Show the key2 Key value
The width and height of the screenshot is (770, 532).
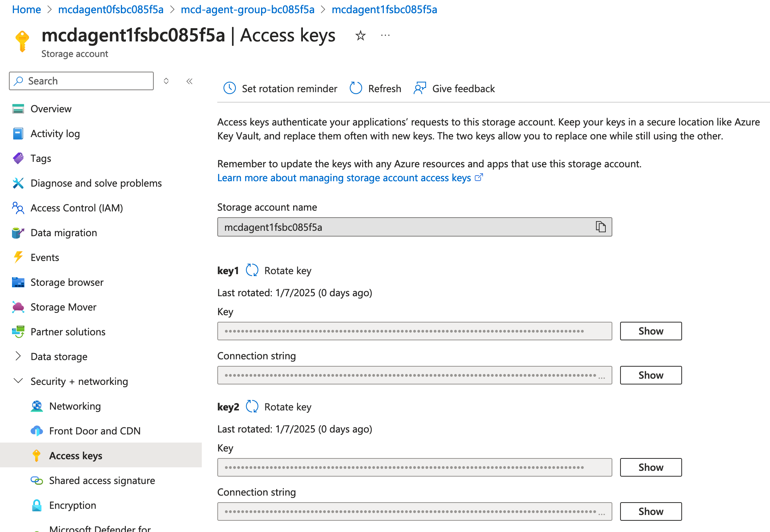point(651,467)
